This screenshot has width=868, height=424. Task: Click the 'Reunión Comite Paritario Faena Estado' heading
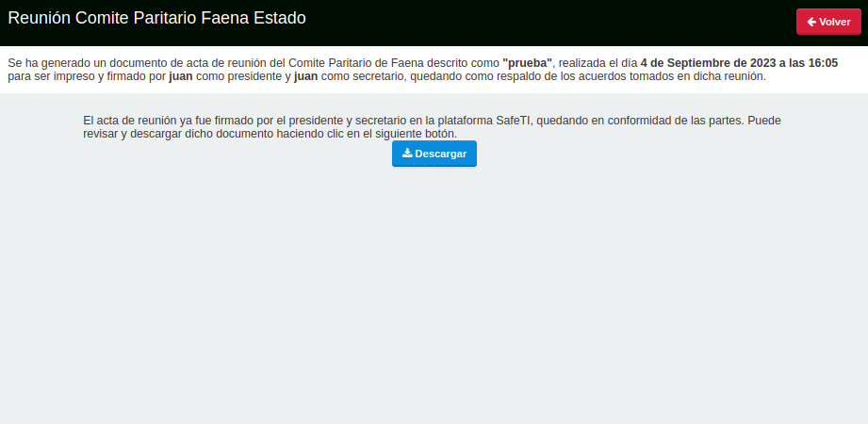tap(156, 18)
